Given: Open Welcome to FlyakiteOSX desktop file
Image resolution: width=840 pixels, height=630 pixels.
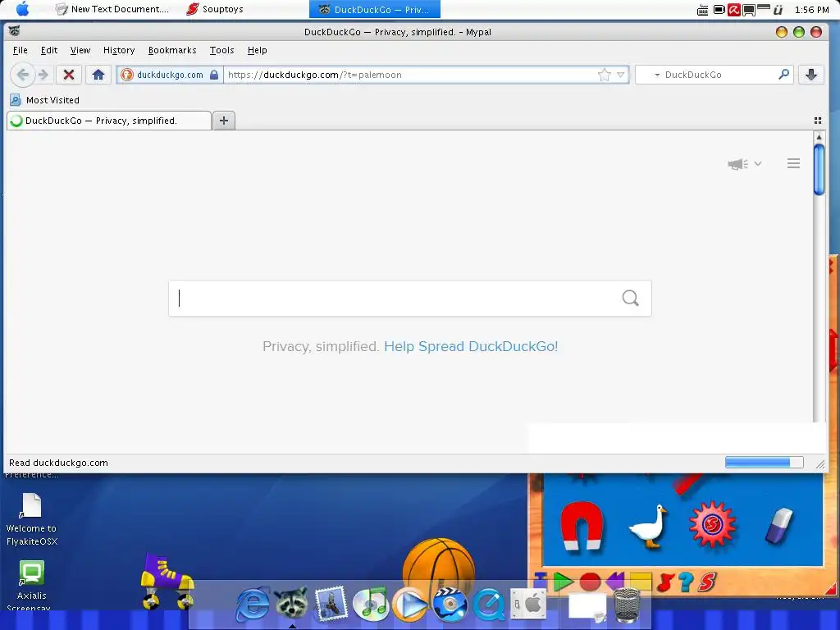Looking at the screenshot, I should (32, 519).
